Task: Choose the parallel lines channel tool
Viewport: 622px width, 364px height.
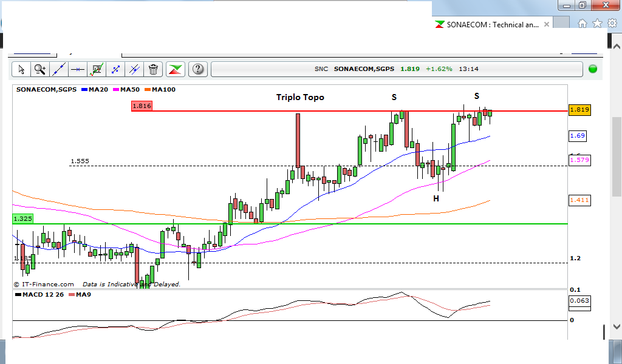Action: point(134,69)
